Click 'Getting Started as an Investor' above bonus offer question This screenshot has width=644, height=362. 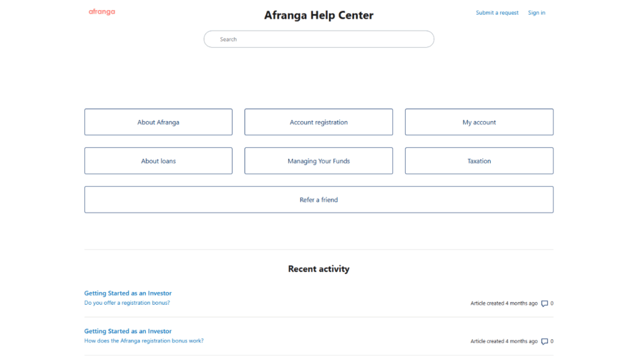pos(128,293)
